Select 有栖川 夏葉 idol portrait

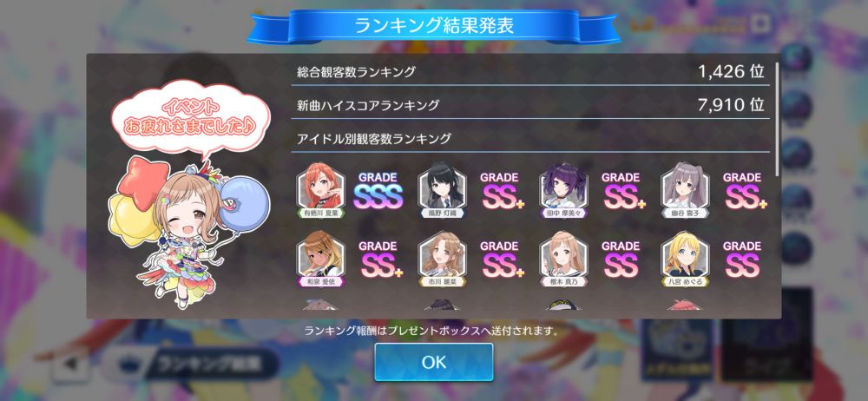320,190
